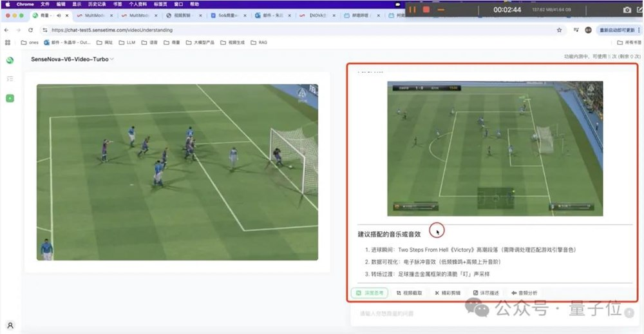Switch to the 视频剪辑 tab
Screen dimensions: 644x334
184,15
